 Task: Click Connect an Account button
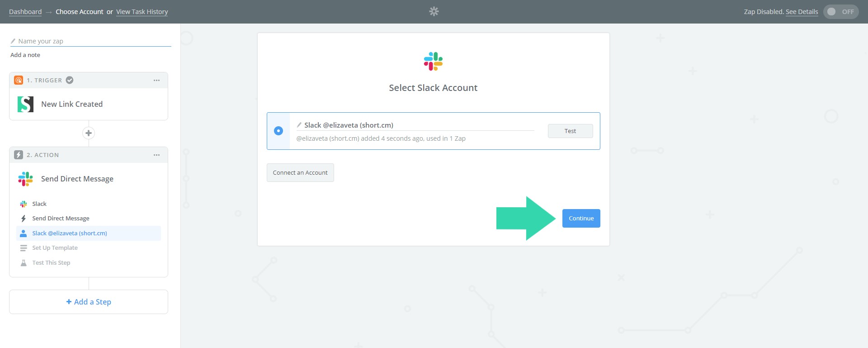(x=300, y=173)
